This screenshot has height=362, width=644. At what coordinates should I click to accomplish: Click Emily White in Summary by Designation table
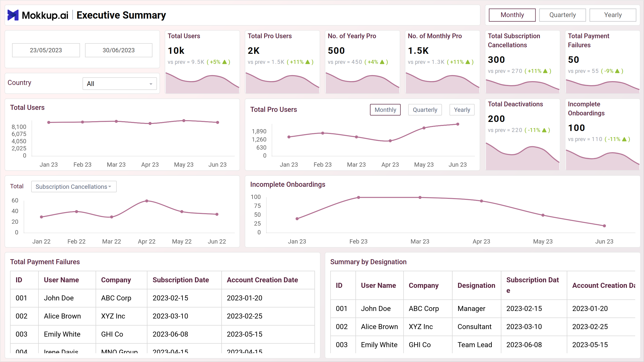pyautogui.click(x=379, y=345)
